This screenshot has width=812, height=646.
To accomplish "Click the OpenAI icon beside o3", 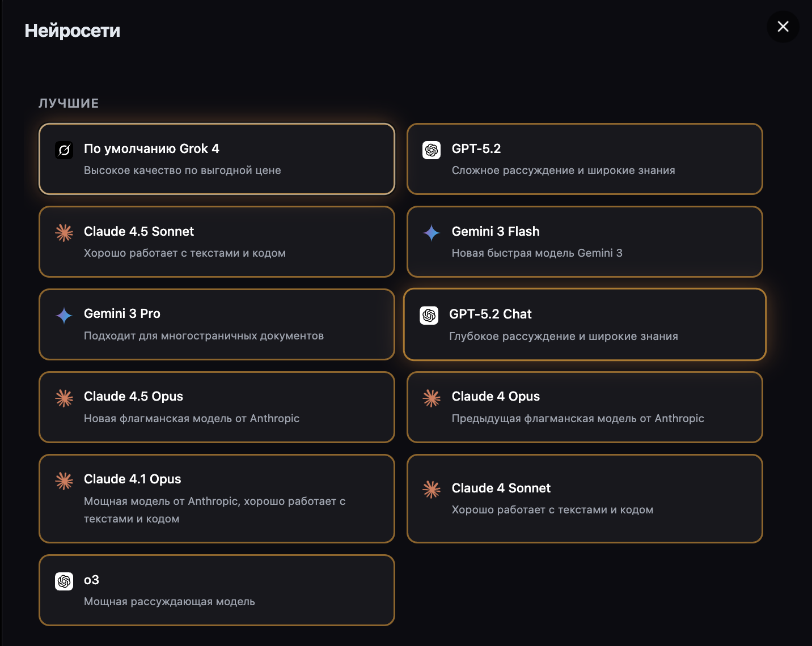I will [x=64, y=581].
